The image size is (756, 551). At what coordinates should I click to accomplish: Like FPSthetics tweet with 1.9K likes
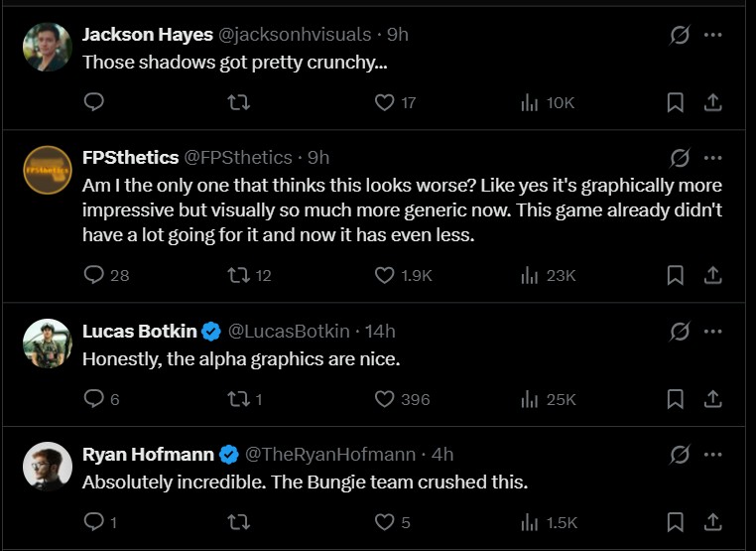point(385,275)
